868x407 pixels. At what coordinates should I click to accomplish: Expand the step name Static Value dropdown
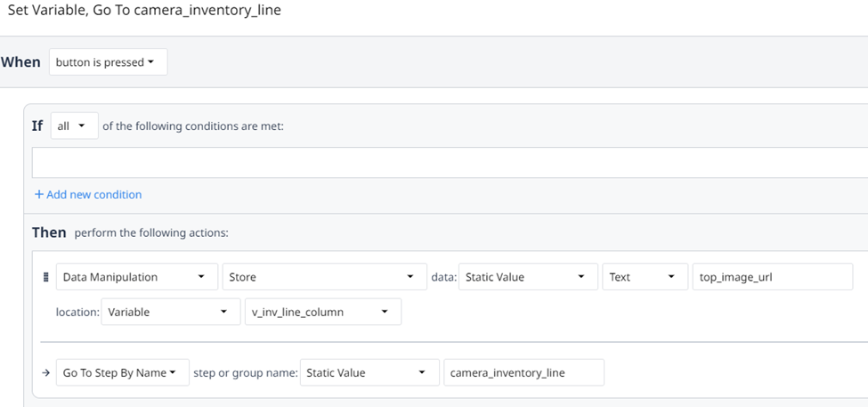[x=369, y=372]
